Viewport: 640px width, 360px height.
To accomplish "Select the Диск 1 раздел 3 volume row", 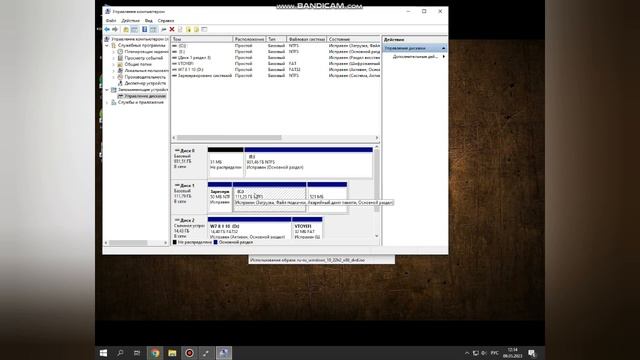I will pos(276,58).
